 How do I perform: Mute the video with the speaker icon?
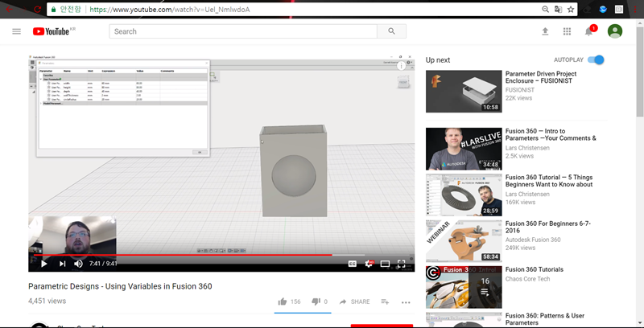[78, 264]
